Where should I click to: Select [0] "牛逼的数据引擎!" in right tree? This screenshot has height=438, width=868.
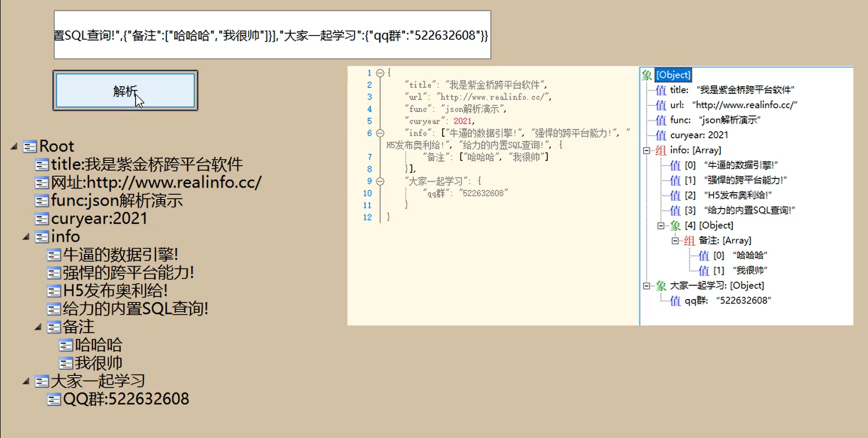click(x=731, y=165)
